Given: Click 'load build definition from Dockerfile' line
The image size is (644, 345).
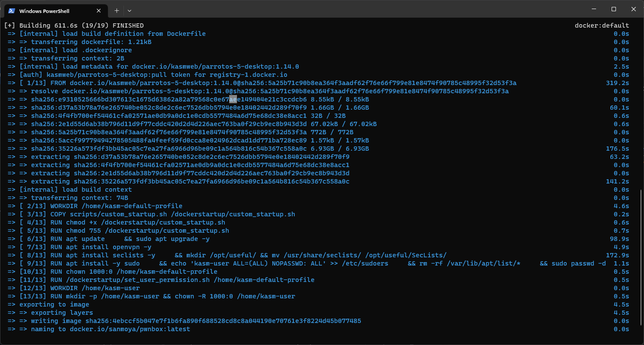Looking at the screenshot, I should click(107, 34).
